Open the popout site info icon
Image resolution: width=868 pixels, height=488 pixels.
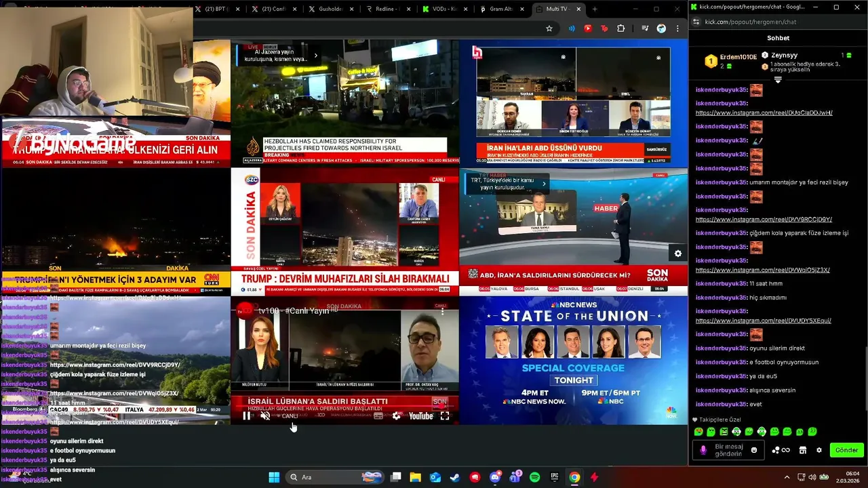pos(696,22)
